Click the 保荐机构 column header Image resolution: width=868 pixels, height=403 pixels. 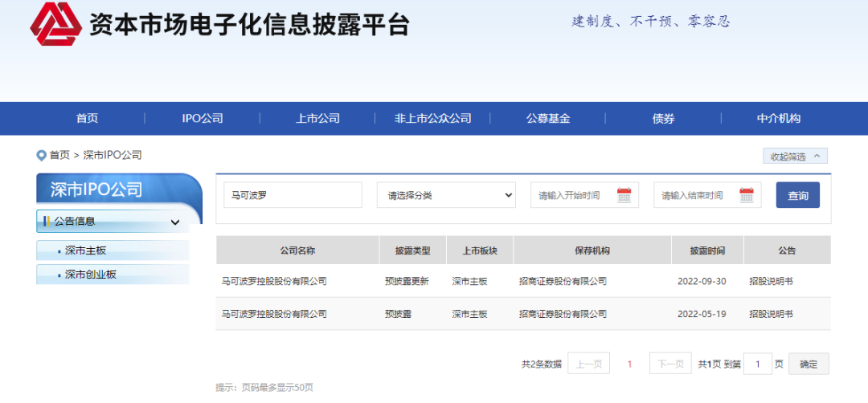pyautogui.click(x=592, y=250)
